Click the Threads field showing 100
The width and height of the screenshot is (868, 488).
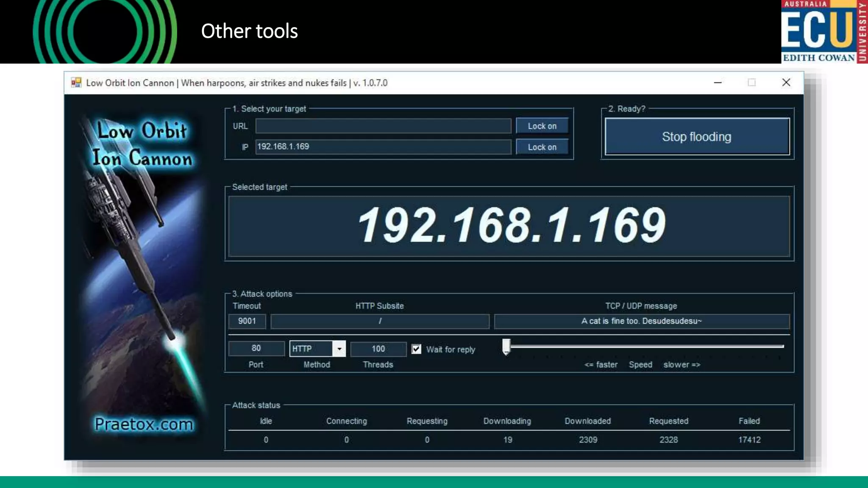[x=378, y=349]
